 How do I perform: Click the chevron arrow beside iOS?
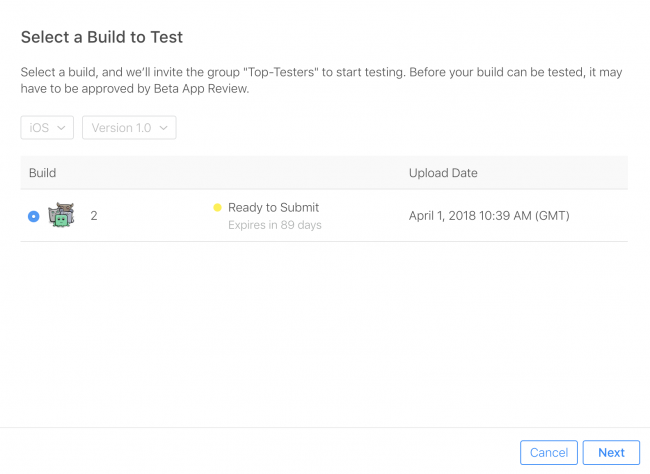tap(62, 128)
